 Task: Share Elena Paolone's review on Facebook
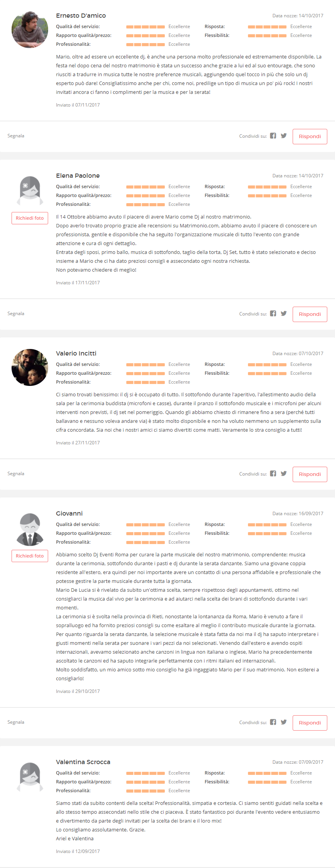click(273, 314)
